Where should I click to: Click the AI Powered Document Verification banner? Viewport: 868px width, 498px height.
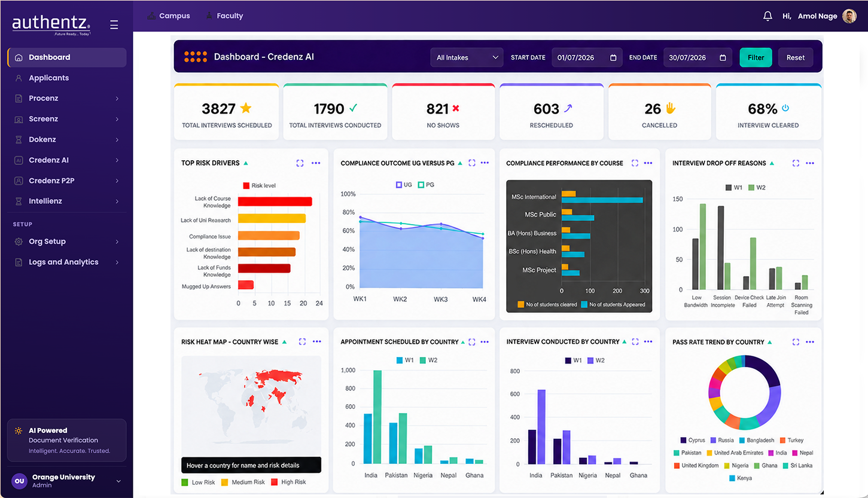pyautogui.click(x=67, y=440)
